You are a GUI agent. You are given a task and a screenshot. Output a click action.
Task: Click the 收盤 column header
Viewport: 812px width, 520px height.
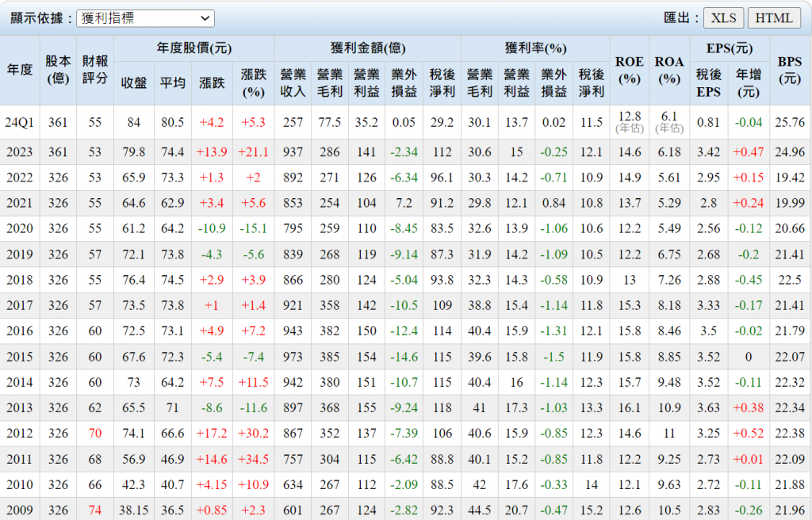(134, 82)
